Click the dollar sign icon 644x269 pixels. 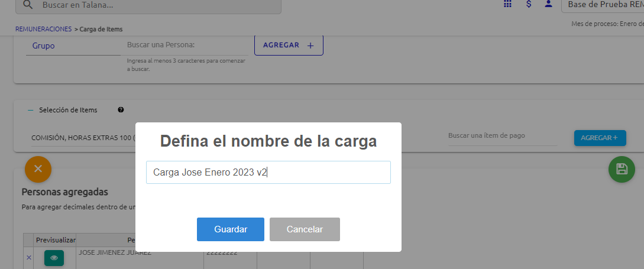tap(528, 4)
